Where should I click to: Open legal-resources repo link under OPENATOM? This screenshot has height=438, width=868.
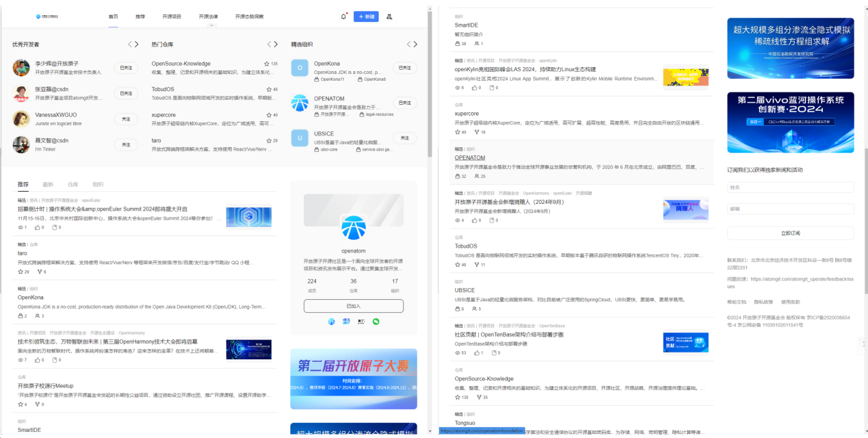coord(376,114)
